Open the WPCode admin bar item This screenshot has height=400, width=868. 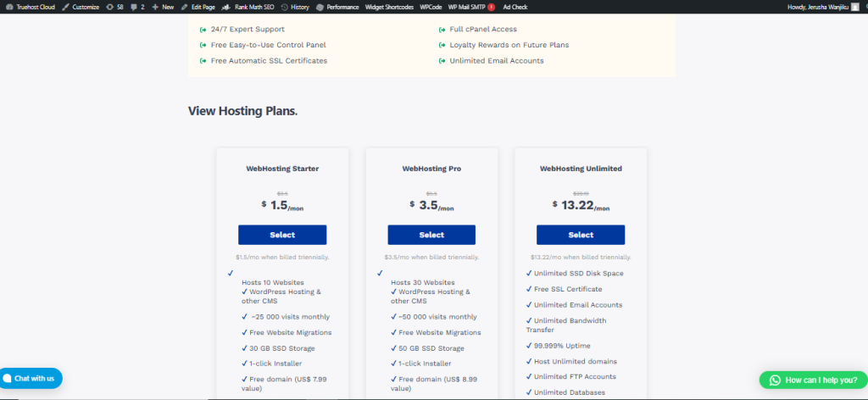pos(431,7)
